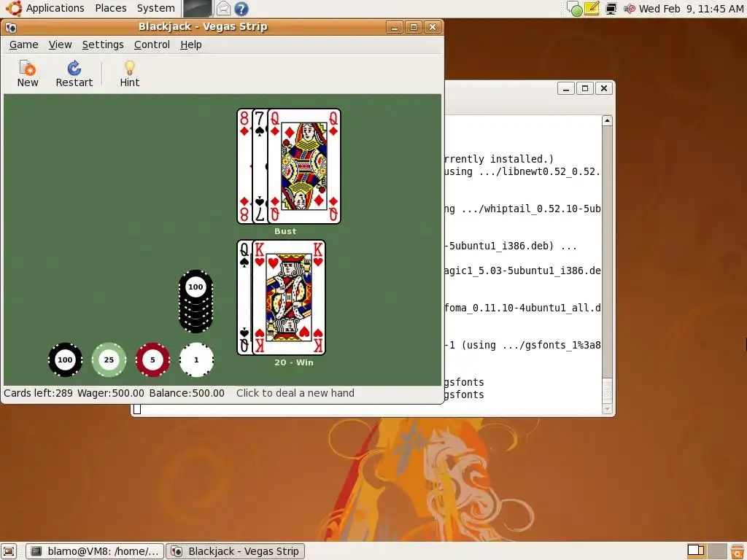Open the Game menu
This screenshot has height=560, width=747.
[x=24, y=44]
